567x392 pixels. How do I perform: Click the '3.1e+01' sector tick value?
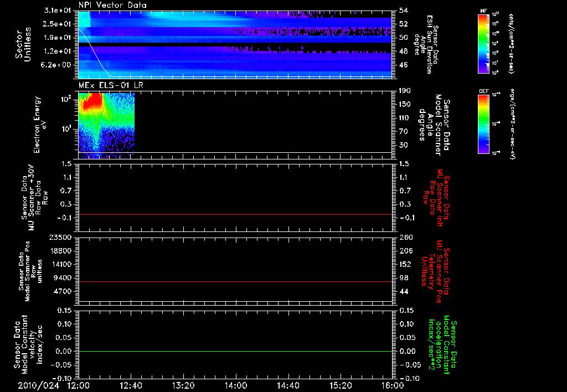58,10
